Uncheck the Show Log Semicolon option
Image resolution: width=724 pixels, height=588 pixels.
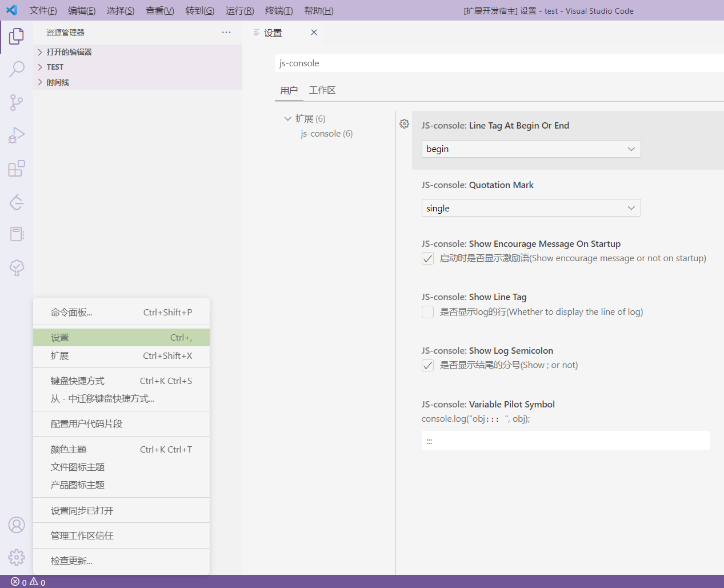(x=427, y=365)
